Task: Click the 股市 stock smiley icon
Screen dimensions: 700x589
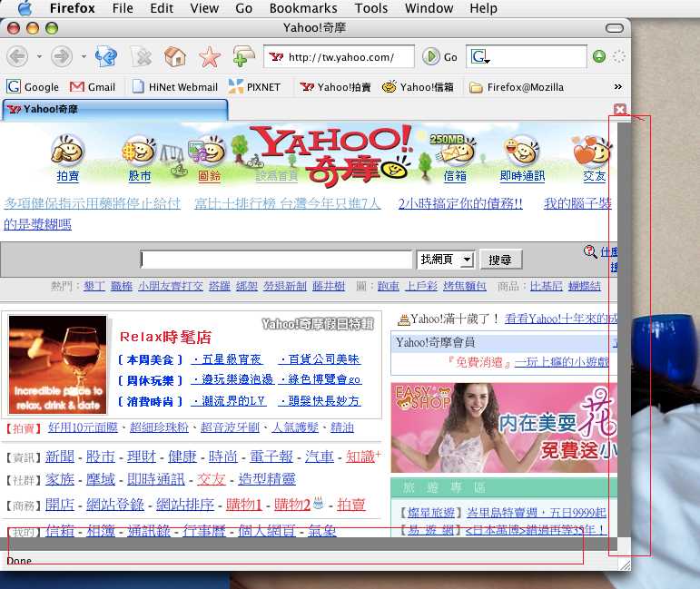Action: click(x=139, y=150)
